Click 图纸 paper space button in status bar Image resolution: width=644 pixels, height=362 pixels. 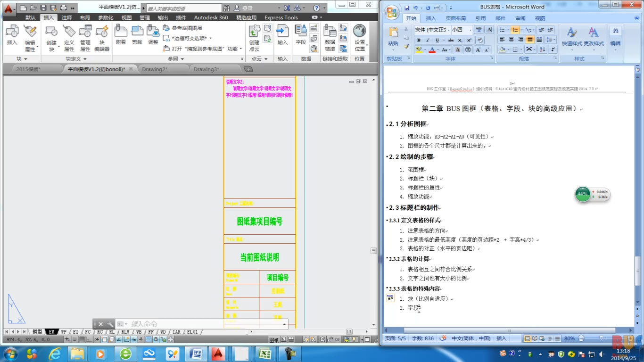point(274,339)
